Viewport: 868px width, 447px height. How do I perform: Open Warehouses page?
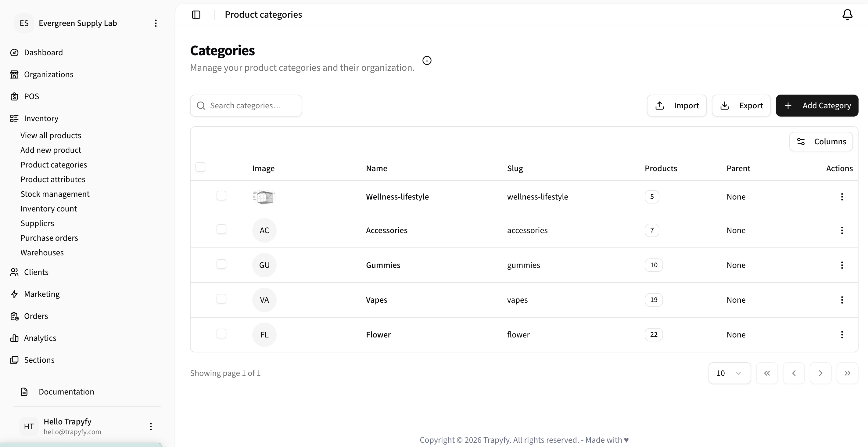click(42, 253)
